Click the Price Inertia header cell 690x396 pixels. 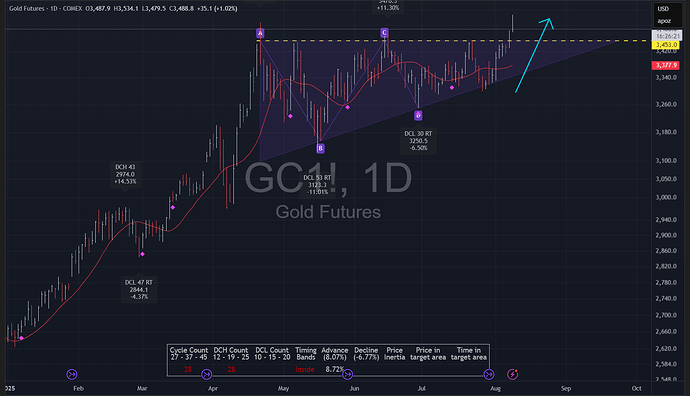395,354
